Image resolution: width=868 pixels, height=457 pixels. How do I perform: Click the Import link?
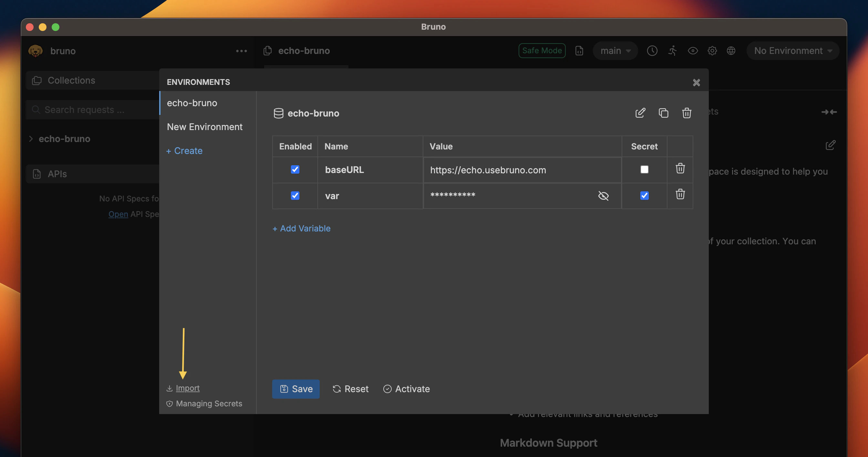[x=187, y=388]
